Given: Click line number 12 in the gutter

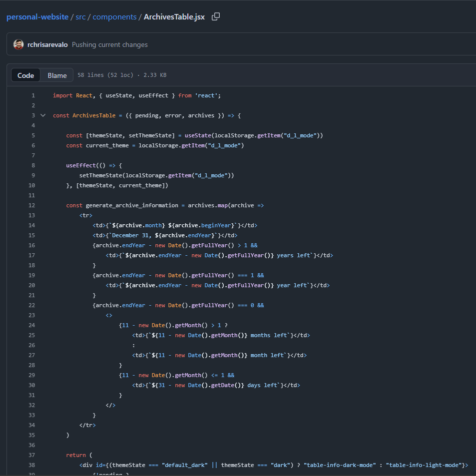Looking at the screenshot, I should click(31, 205).
